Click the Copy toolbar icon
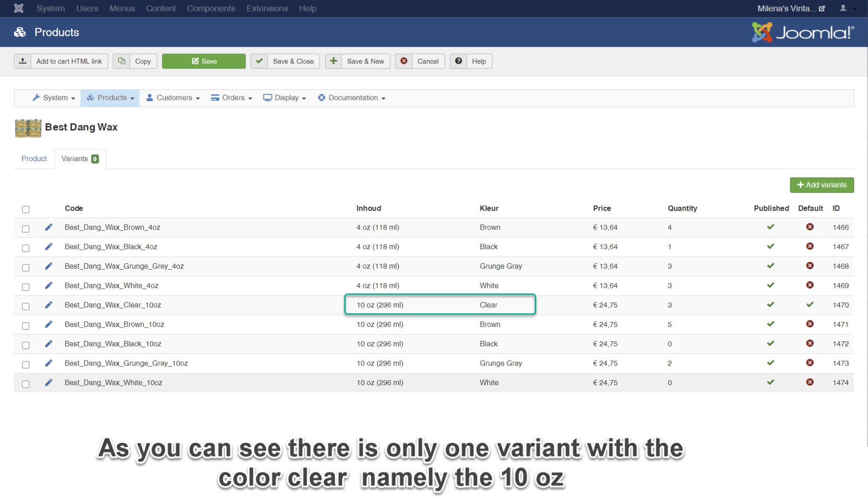The height and width of the screenshot is (503, 868). (121, 61)
